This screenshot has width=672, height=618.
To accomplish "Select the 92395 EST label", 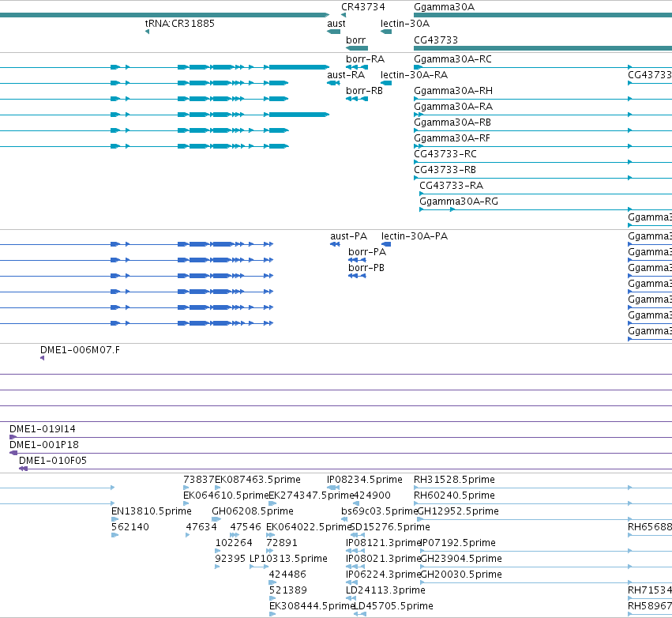I will pyautogui.click(x=230, y=559).
